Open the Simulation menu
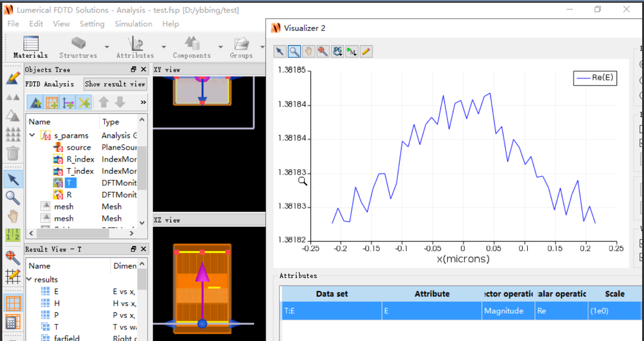The height and width of the screenshot is (341, 644). point(133,24)
